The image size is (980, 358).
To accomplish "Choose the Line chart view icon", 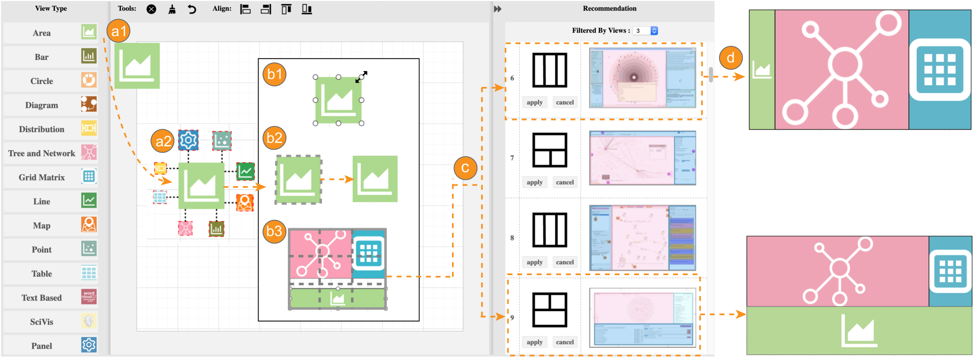I will pyautogui.click(x=89, y=200).
